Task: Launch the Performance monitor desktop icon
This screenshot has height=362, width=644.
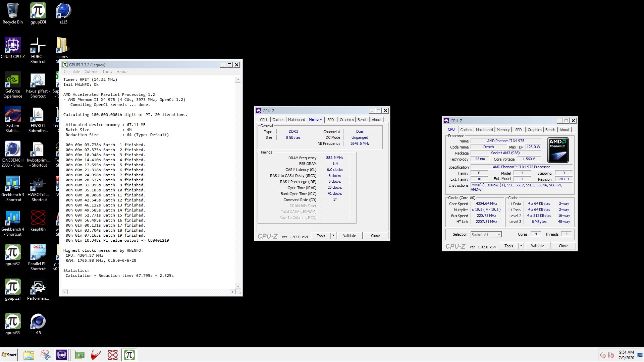Action: [x=38, y=290]
